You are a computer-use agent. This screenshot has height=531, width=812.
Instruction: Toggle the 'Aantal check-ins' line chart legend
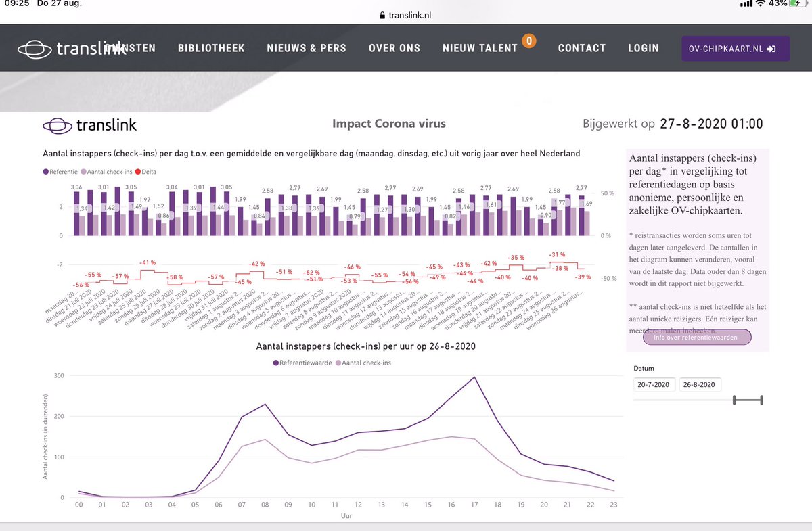click(364, 363)
